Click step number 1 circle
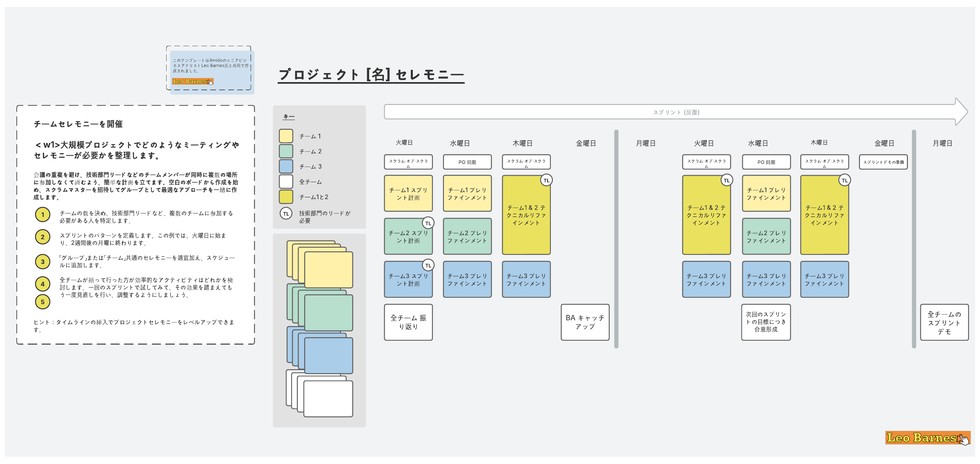This screenshot has height=464, width=980. (x=42, y=214)
